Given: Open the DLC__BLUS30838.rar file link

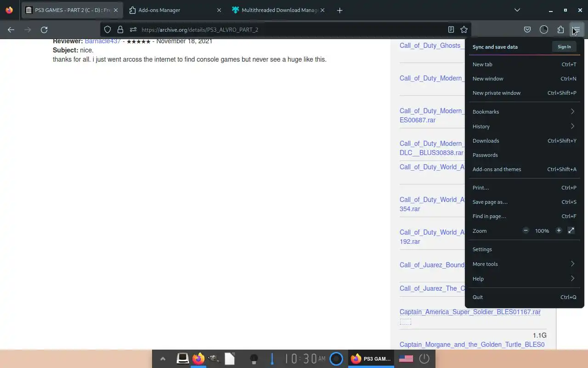Looking at the screenshot, I should (x=431, y=153).
